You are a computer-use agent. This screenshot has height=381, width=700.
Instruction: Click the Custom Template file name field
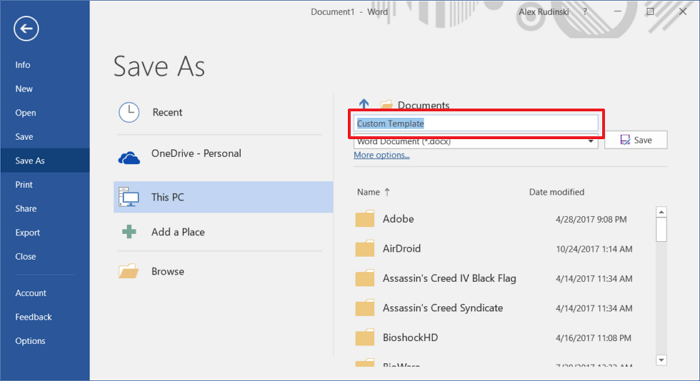476,124
